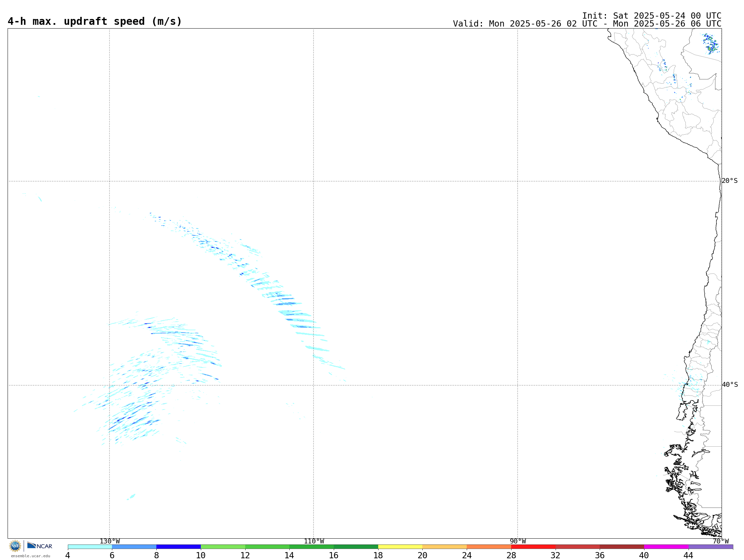The height and width of the screenshot is (560, 744).
Task: Click the colorbar tick label 20
Action: [423, 556]
